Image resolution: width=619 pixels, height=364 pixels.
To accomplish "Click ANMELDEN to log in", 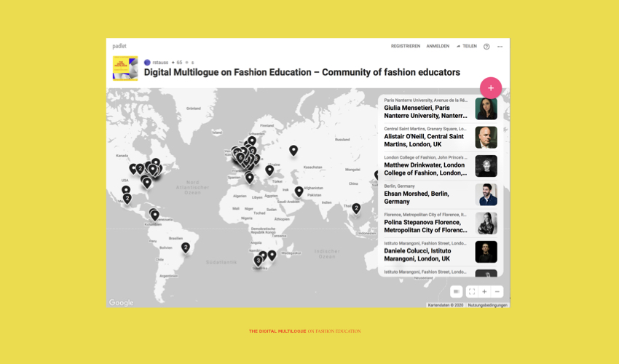I will pos(438,47).
